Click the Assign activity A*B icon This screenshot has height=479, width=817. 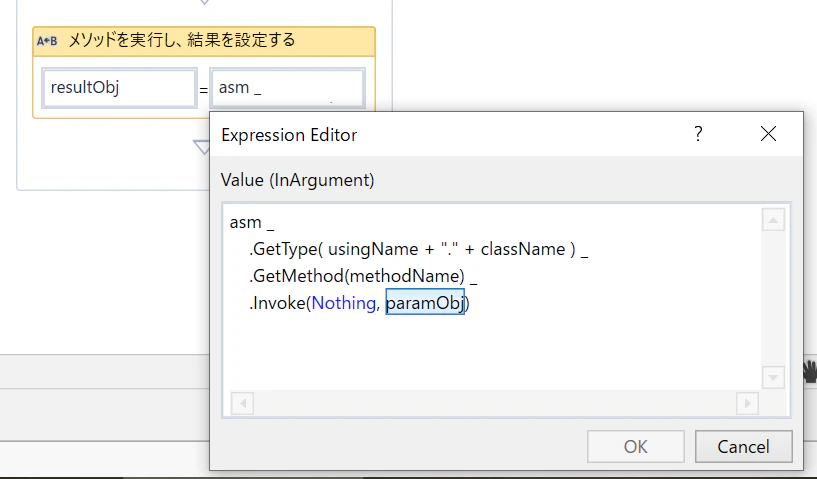point(47,41)
